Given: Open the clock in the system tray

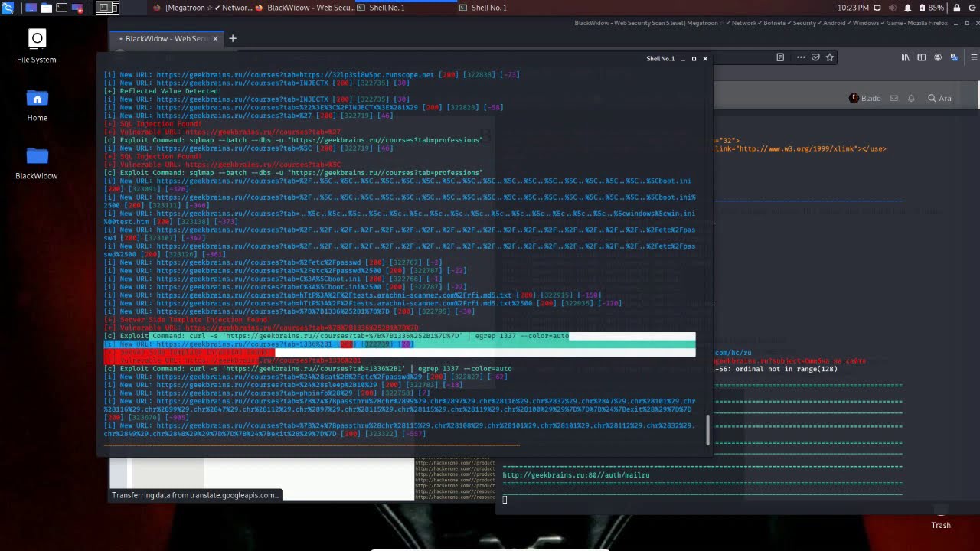Looking at the screenshot, I should (853, 7).
